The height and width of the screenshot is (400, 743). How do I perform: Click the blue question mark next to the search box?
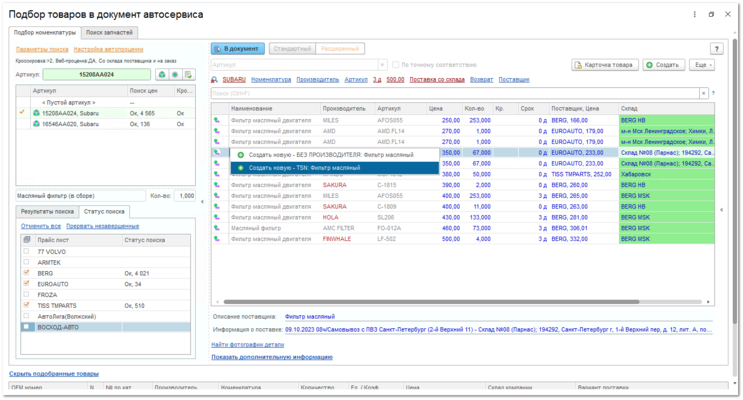click(713, 93)
